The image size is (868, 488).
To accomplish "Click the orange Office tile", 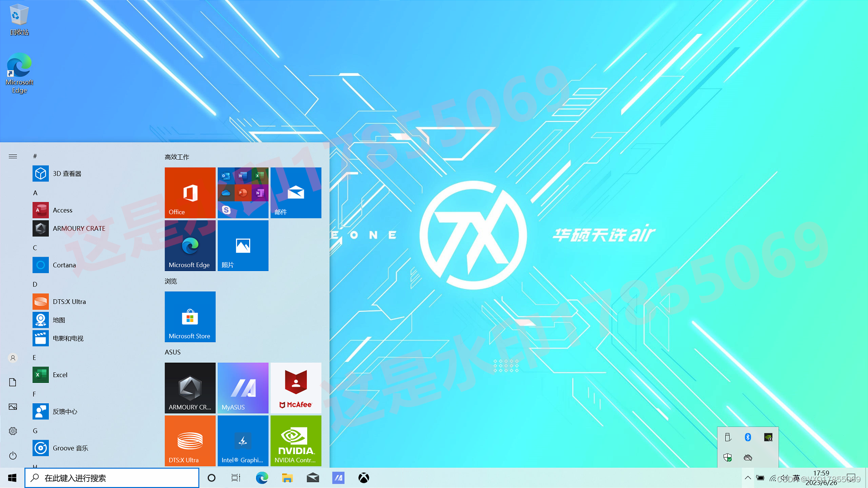I will 190,193.
